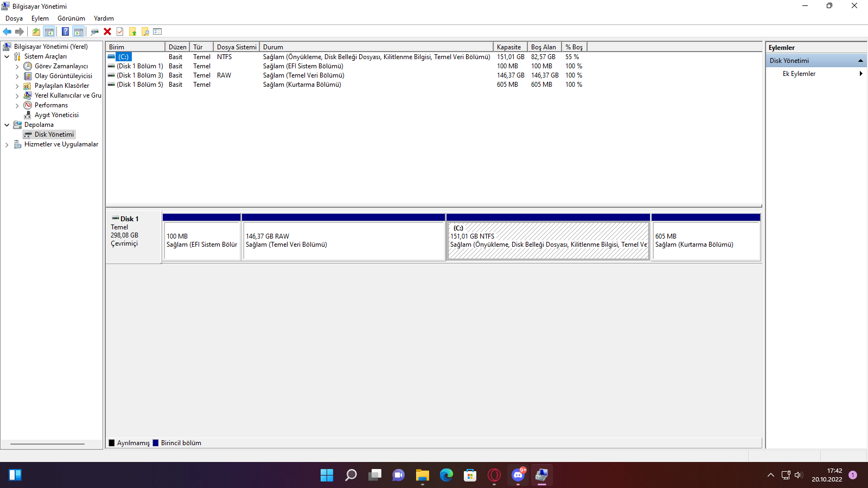This screenshot has height=488, width=868.
Task: Open the Yardım menu
Action: coord(104,18)
